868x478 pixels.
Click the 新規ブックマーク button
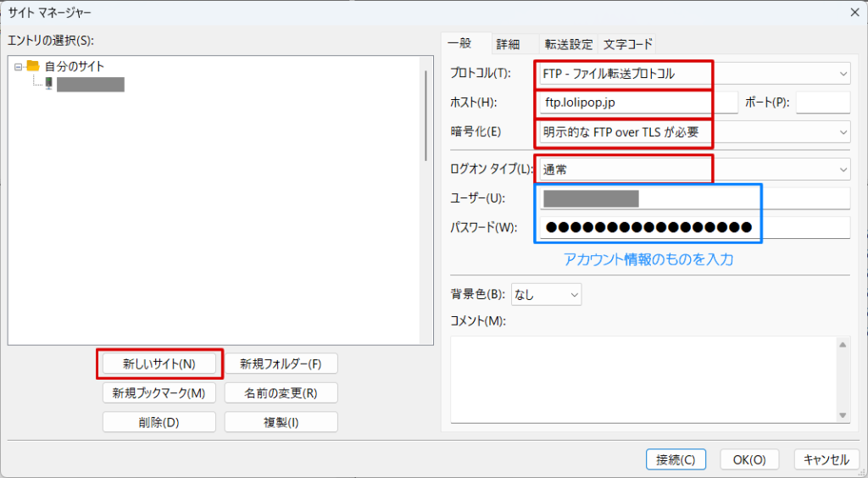click(x=159, y=392)
